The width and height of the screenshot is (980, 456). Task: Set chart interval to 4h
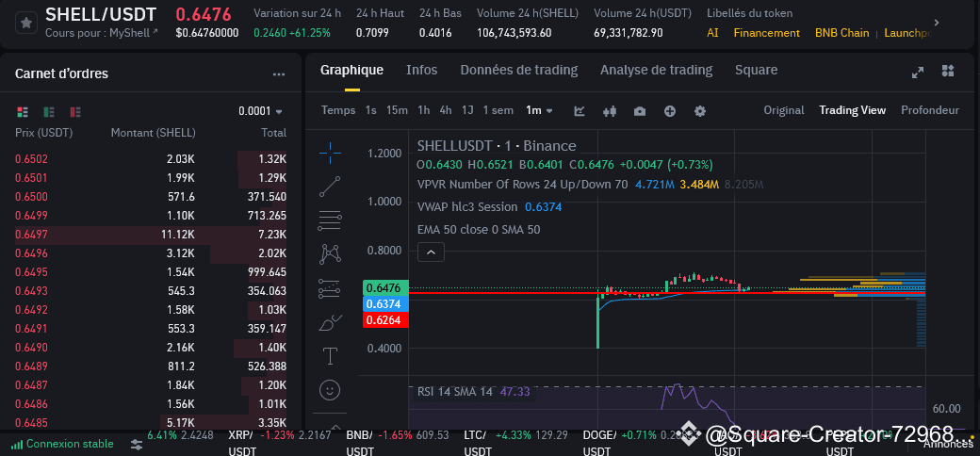pos(446,110)
